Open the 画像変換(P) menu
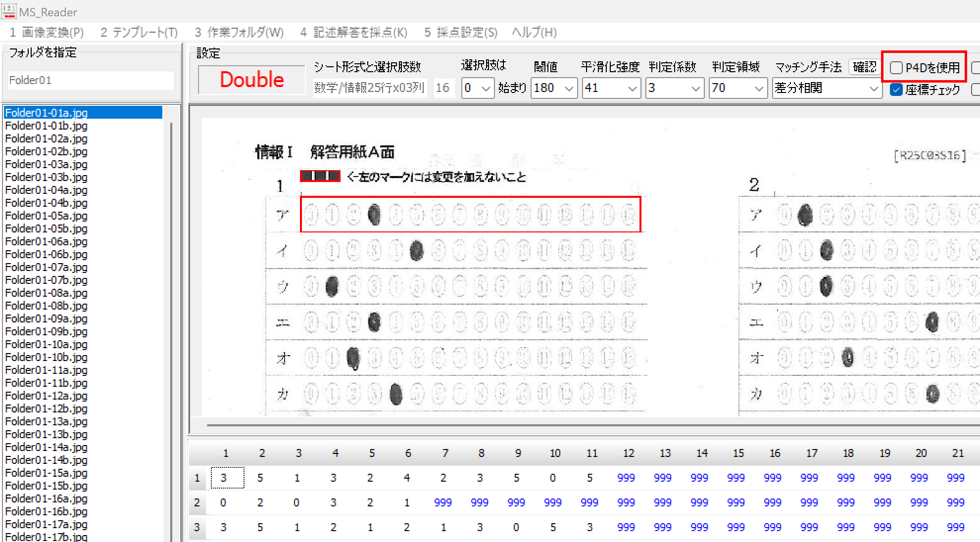The height and width of the screenshot is (542, 980). tap(47, 33)
